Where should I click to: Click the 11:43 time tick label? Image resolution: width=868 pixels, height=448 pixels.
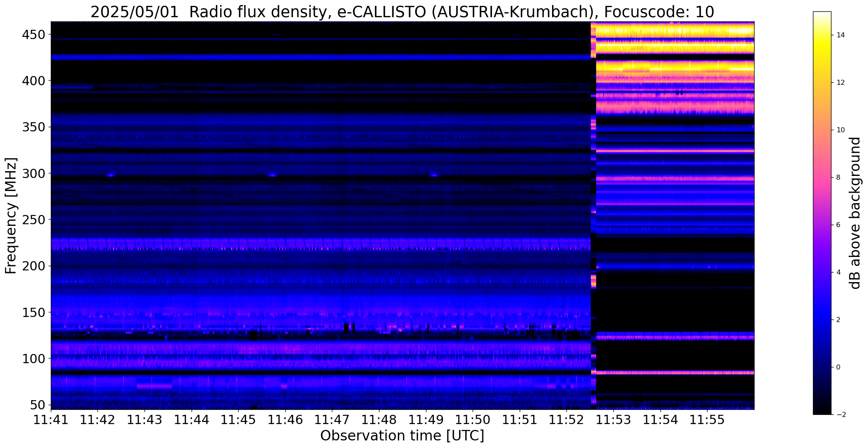(145, 419)
